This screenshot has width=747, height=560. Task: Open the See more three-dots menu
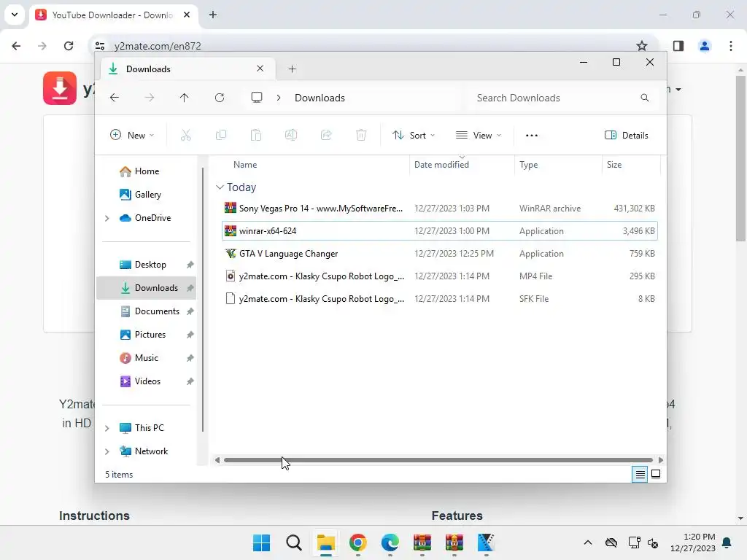pyautogui.click(x=532, y=135)
